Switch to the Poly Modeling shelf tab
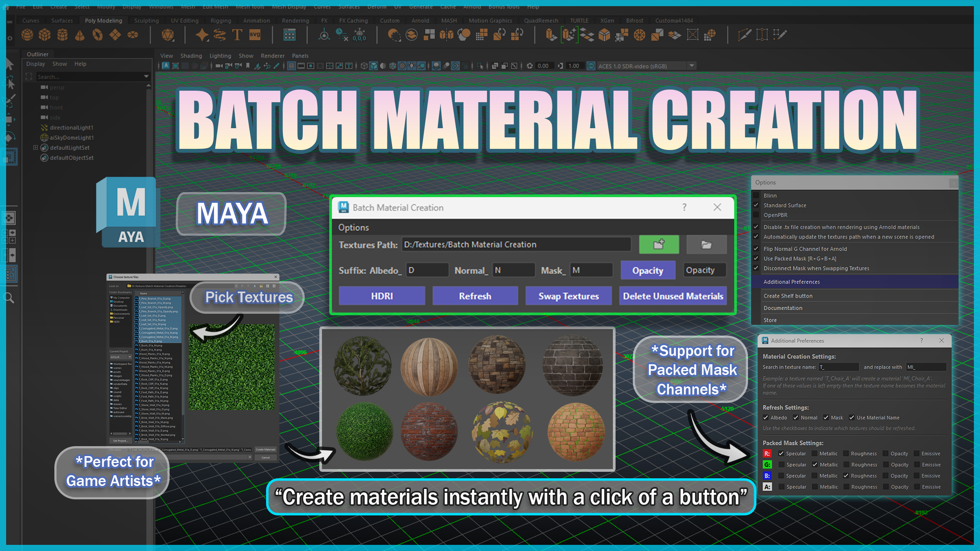 (103, 21)
